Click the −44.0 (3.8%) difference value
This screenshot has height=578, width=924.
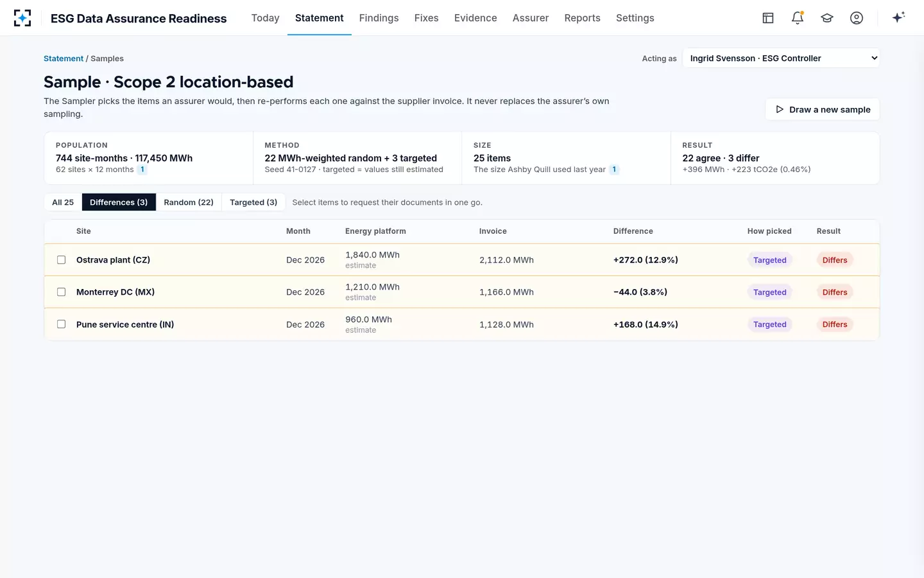pos(640,292)
